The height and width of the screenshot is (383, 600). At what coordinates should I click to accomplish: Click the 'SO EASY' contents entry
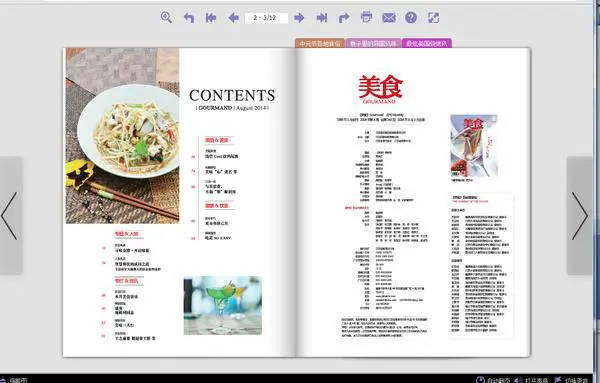pyautogui.click(x=218, y=238)
